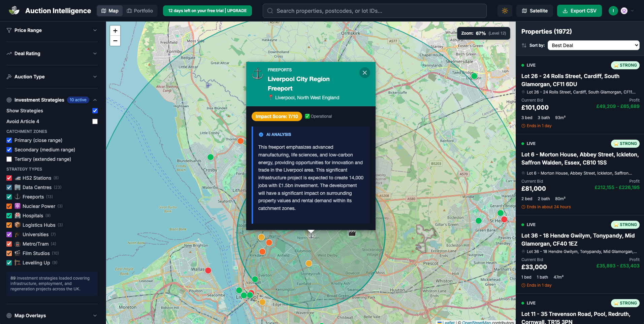Switch to the Portfolio tab
This screenshot has width=644, height=324.
140,10
